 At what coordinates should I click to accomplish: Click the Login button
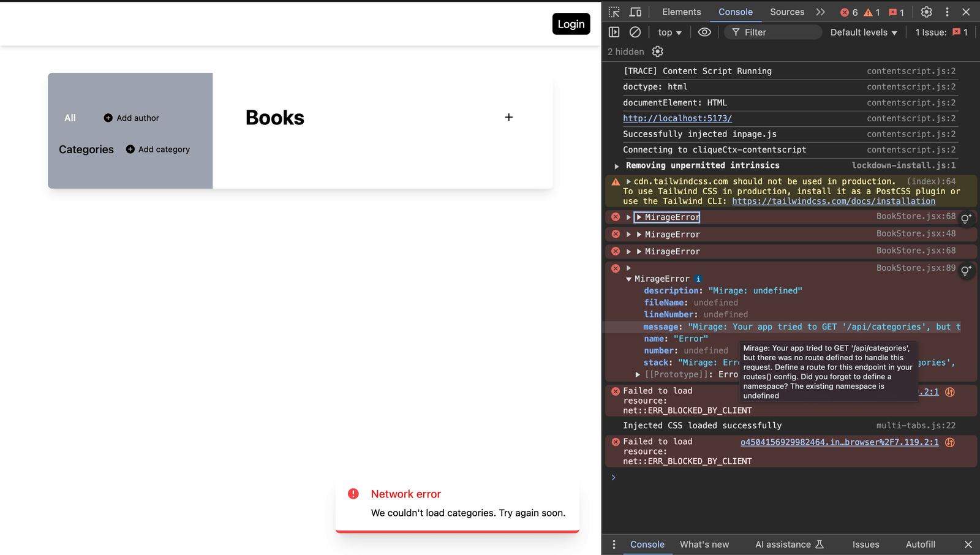571,24
